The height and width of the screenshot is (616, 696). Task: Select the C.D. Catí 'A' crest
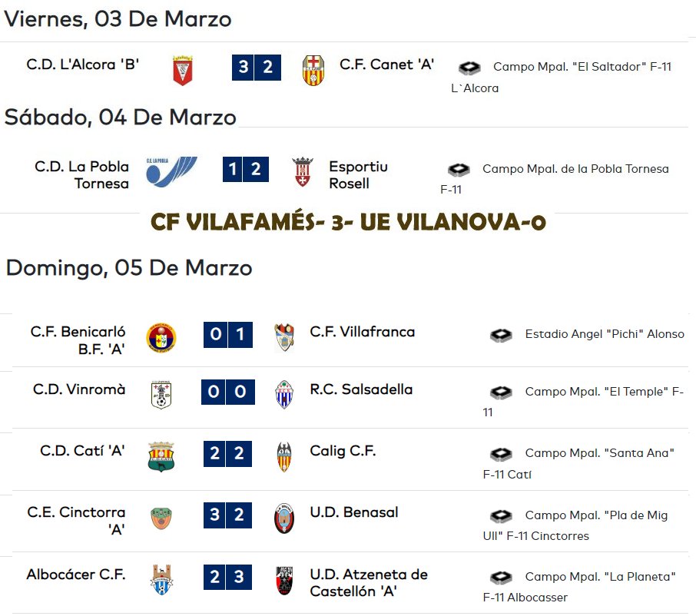pos(161,456)
